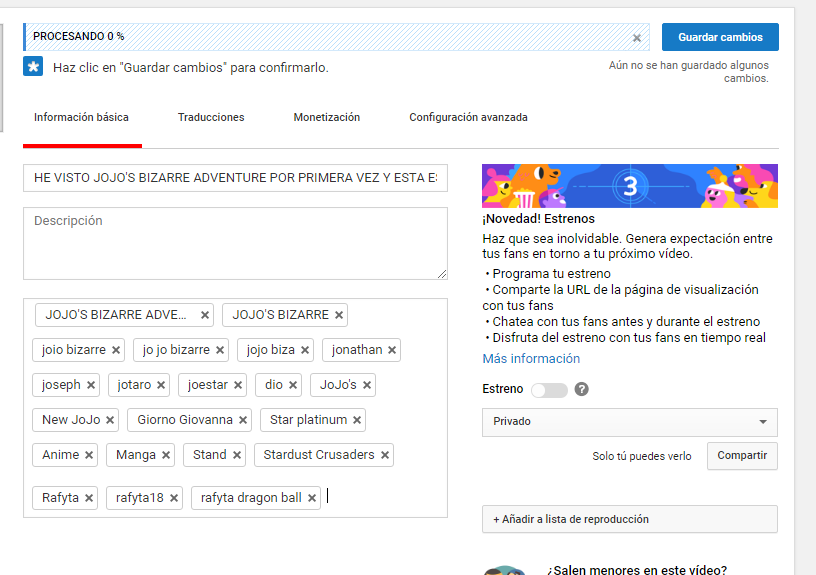This screenshot has height=575, width=816.
Task: Click the 'Solo tú puedes verlo' text
Action: (642, 456)
